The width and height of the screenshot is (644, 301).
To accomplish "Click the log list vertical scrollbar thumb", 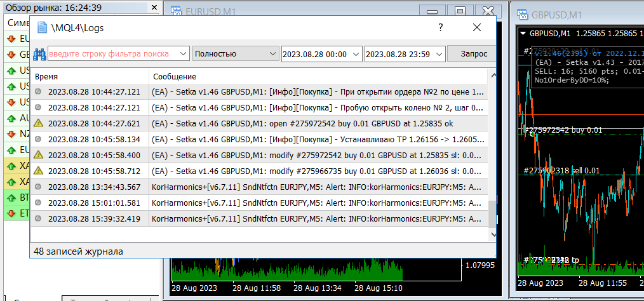I will (492, 213).
